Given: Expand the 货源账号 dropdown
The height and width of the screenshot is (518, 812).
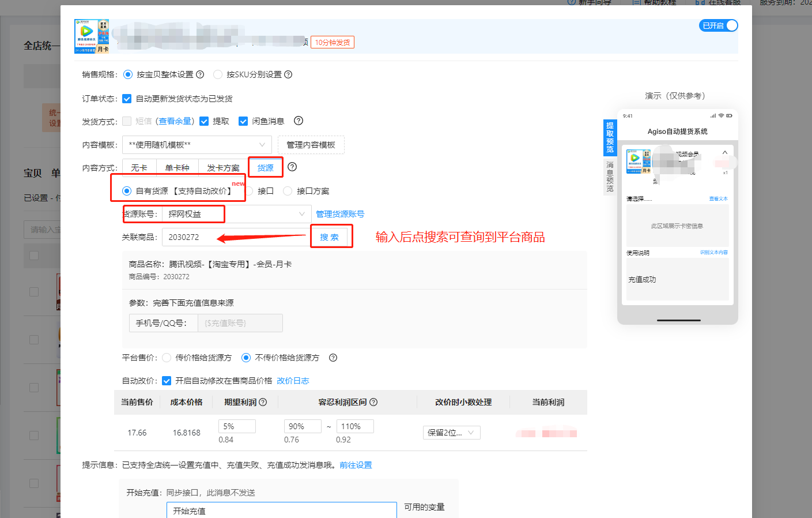Looking at the screenshot, I should (x=237, y=214).
